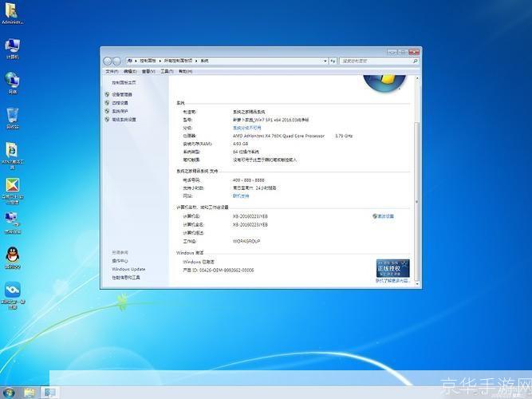532x399 pixels.
Task: Click the refresh button beside address bar
Action: (x=333, y=61)
